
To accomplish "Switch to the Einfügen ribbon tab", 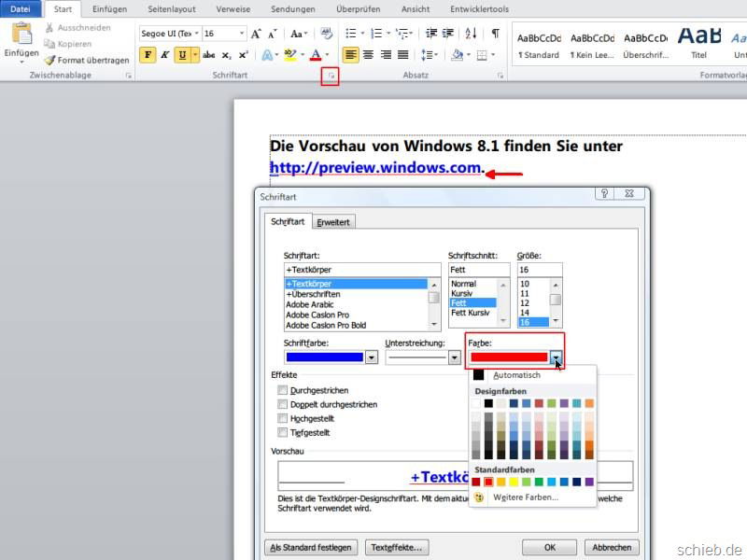I will pos(109,9).
